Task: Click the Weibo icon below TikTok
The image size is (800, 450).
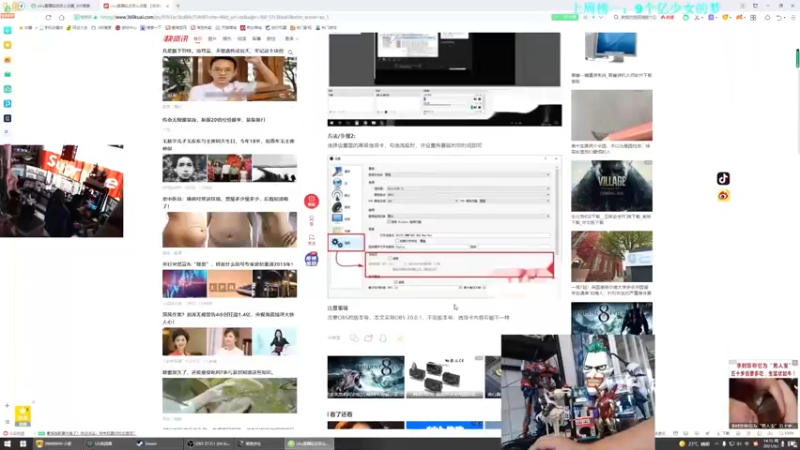Action: click(x=723, y=196)
